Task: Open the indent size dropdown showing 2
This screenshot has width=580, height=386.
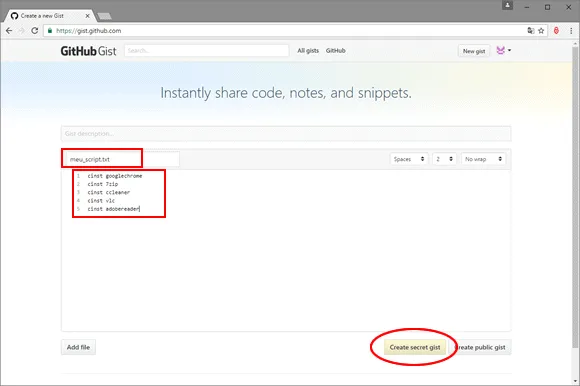Action: (x=444, y=159)
